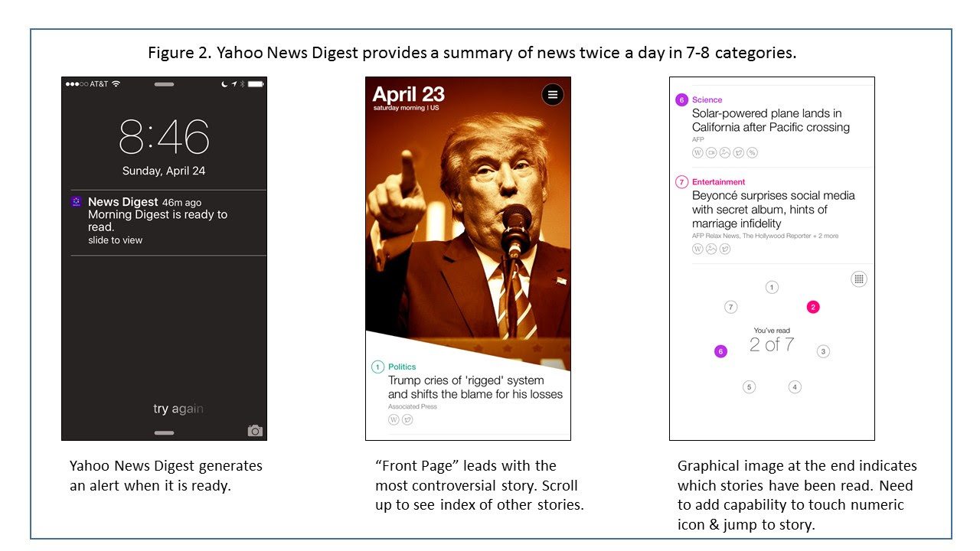Select the pink number 2 story circle
The image size is (980, 551).
coord(813,307)
